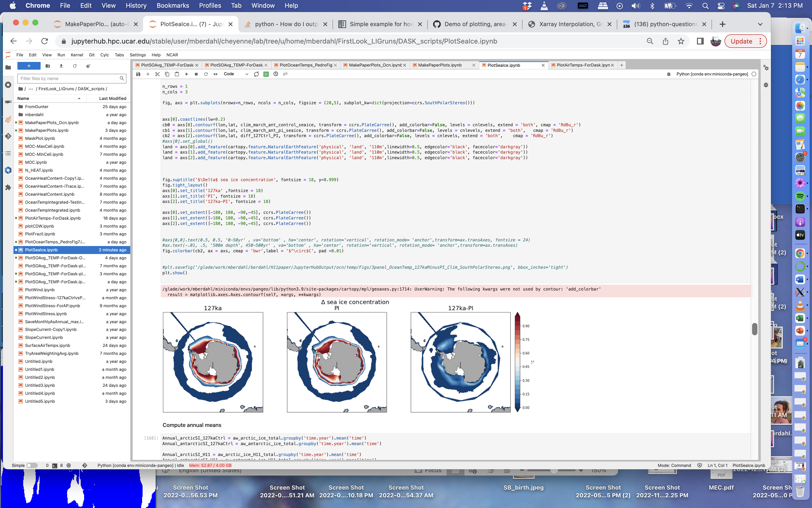Open the Git sidebar panel
The width and height of the screenshot is (812, 508).
(8, 136)
